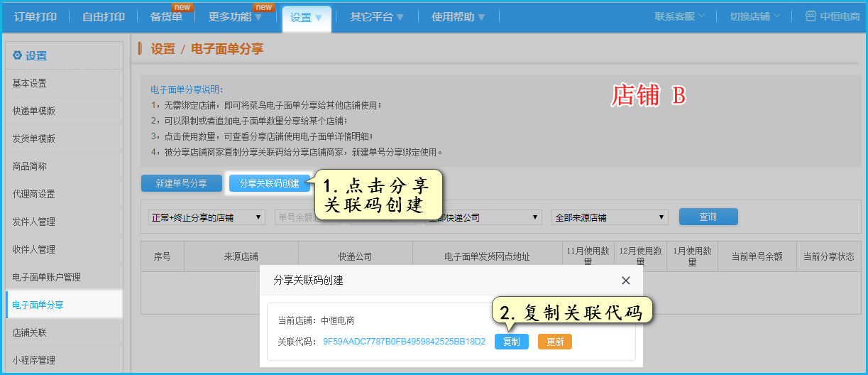This screenshot has height=375, width=868.
Task: Click the 新建单号分享 button
Action: 182,183
